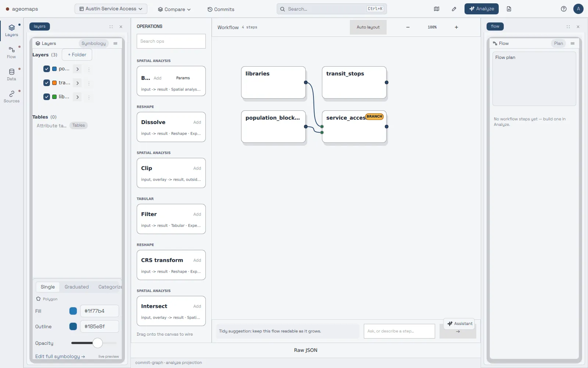Send the assistant prompt arrow button
The height and width of the screenshot is (368, 588).
point(458,332)
